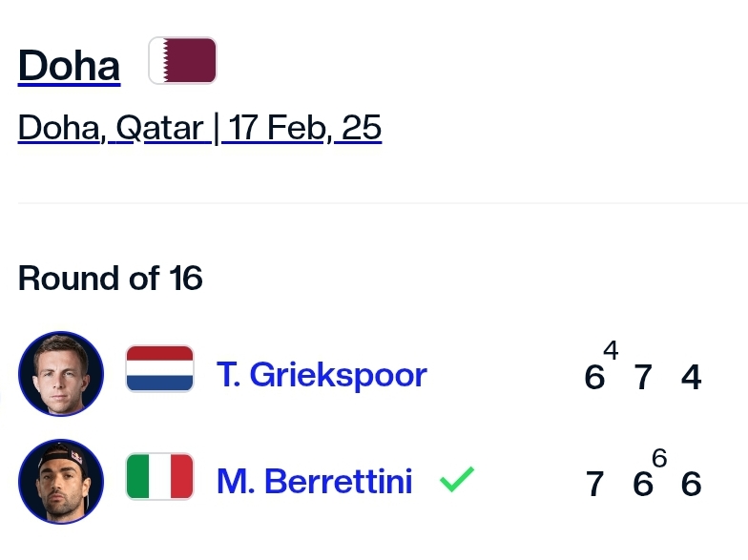Screen dimensions: 748x560
Task: Open the Doha tournament title link
Action: (x=69, y=66)
